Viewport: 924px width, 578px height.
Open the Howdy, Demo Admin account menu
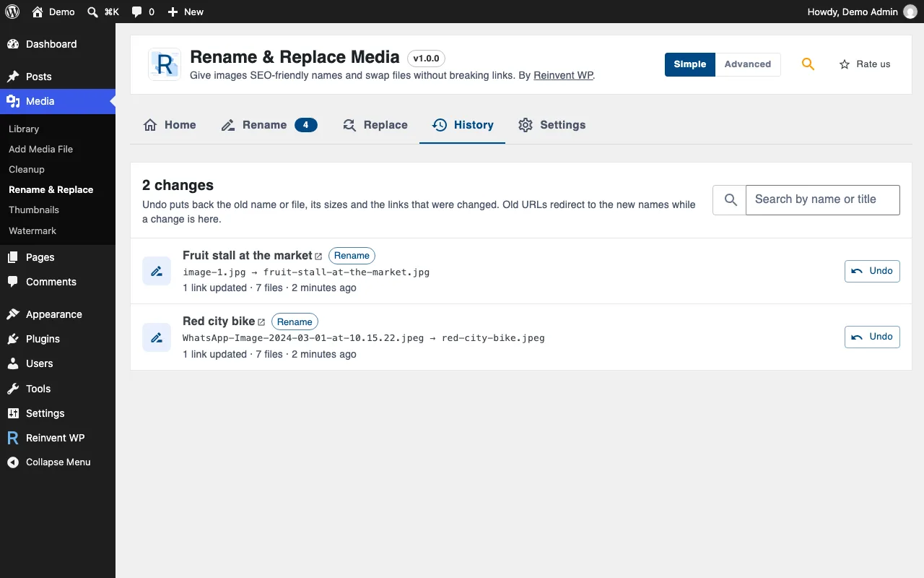(862, 12)
